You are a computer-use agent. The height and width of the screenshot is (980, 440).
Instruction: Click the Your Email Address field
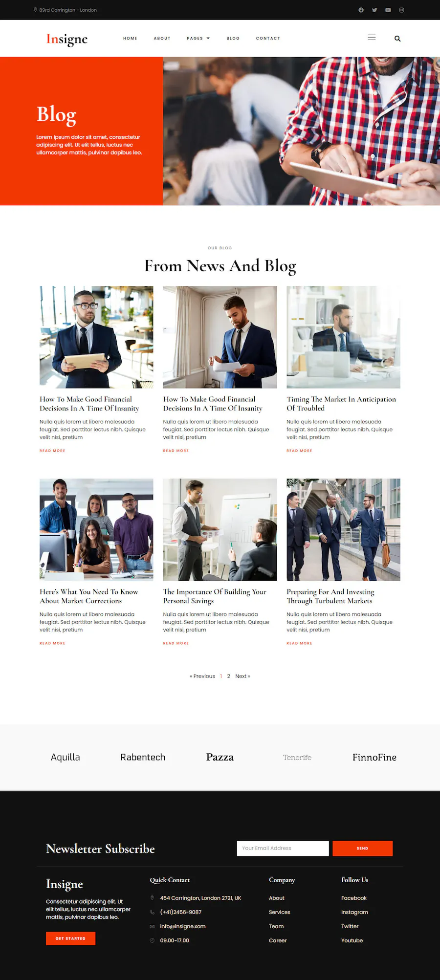283,848
